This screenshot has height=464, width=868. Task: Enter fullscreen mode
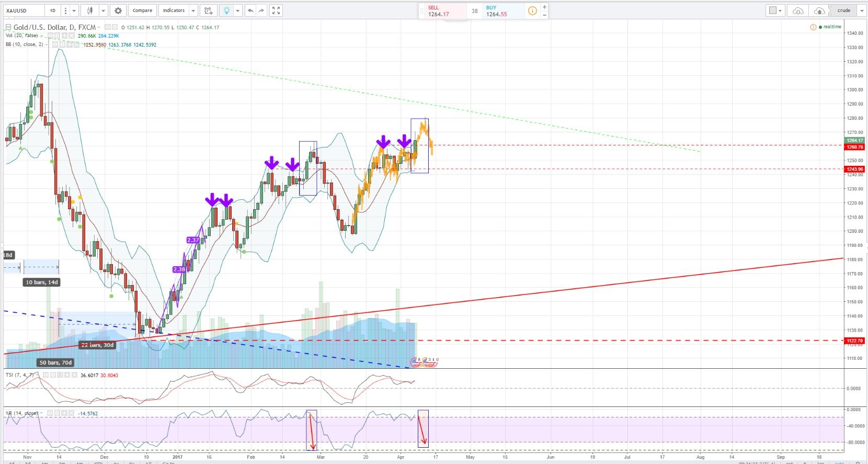pyautogui.click(x=276, y=10)
